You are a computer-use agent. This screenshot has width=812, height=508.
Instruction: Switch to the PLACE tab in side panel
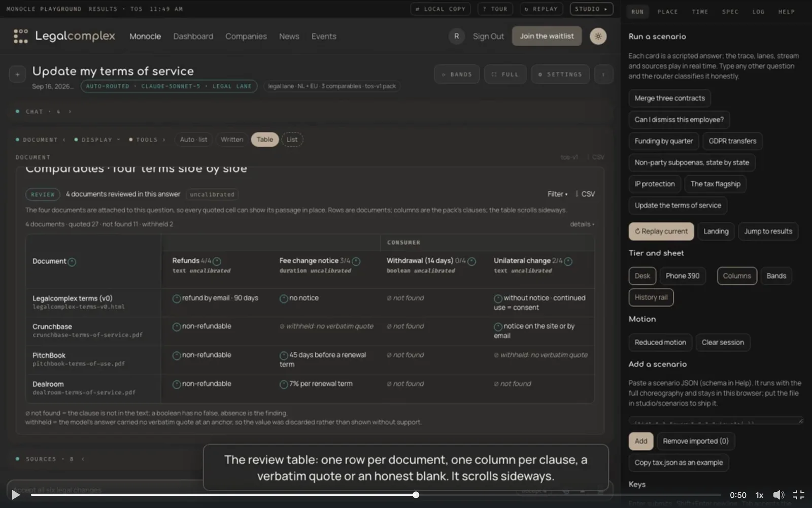pyautogui.click(x=667, y=12)
